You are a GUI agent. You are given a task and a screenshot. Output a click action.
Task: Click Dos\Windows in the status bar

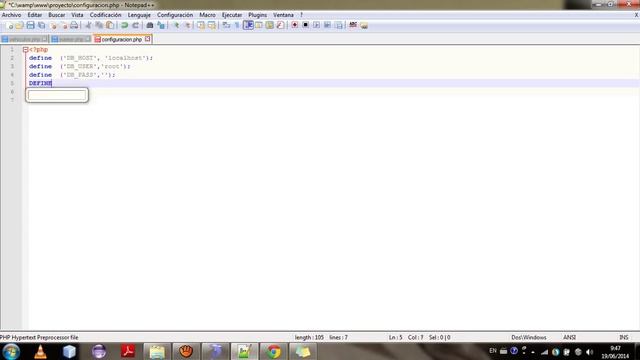(x=529, y=338)
